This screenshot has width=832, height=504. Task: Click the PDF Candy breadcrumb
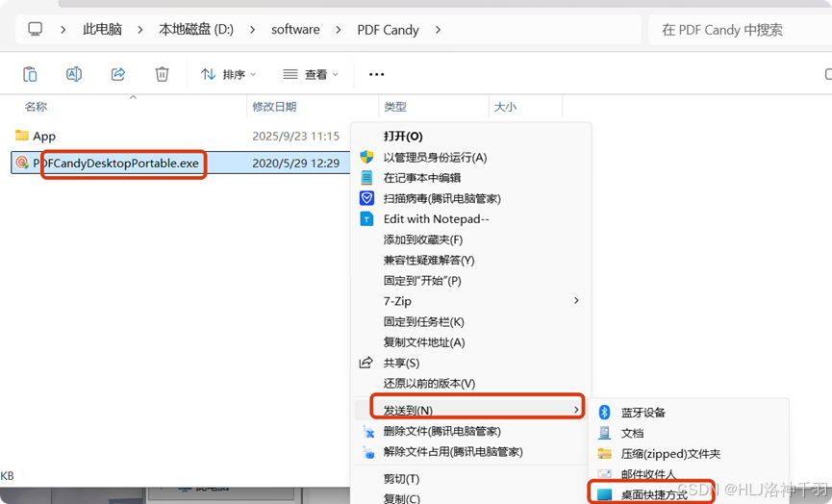tap(388, 30)
